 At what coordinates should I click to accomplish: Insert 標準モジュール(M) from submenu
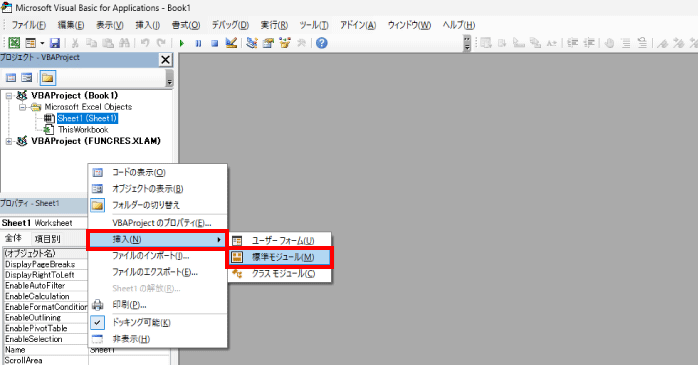click(x=280, y=257)
